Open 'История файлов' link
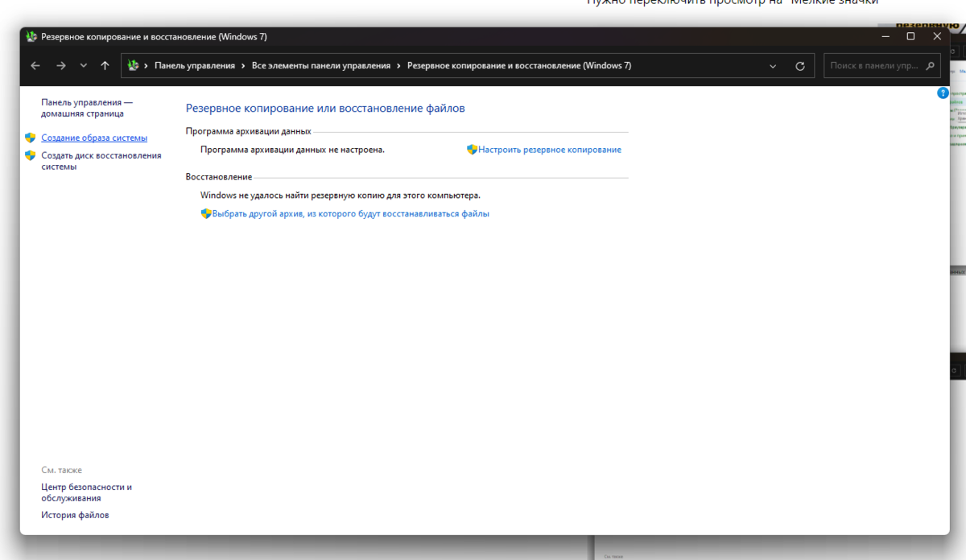The width and height of the screenshot is (966, 560). click(75, 515)
